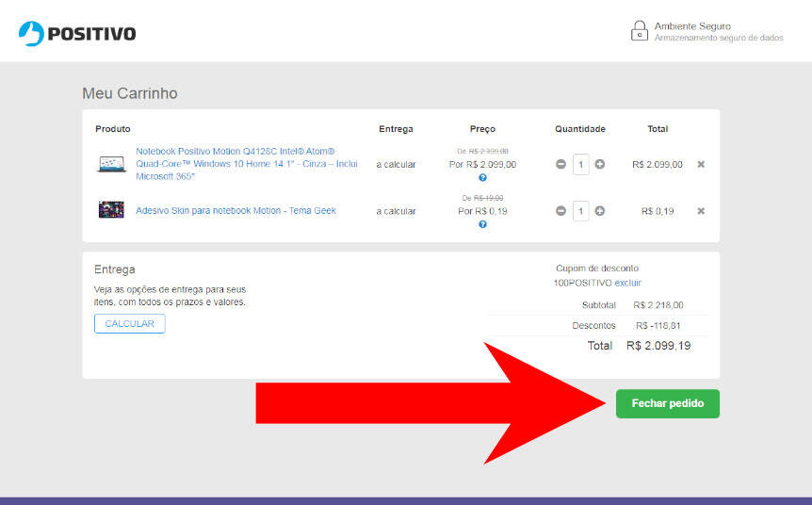Click the price info icon under R$ 2.099,00

(482, 178)
